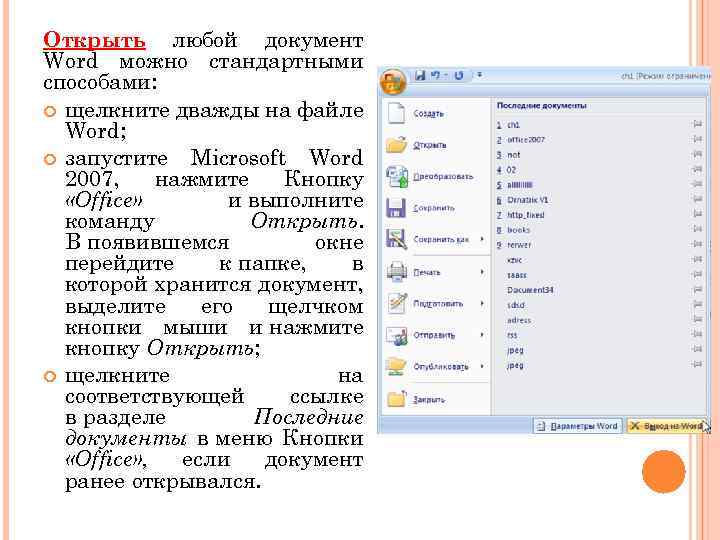Expand the Подготовить submenu arrow
720x540 pixels.
coord(482,303)
